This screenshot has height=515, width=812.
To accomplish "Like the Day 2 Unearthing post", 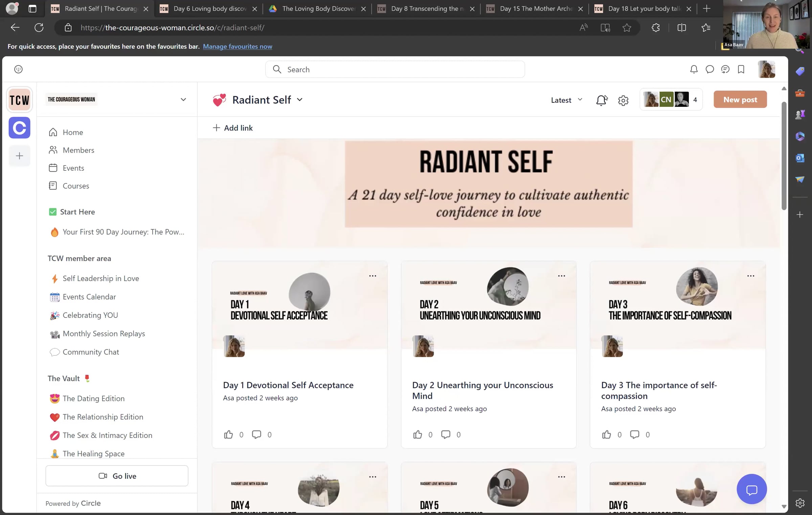I will pos(418,435).
